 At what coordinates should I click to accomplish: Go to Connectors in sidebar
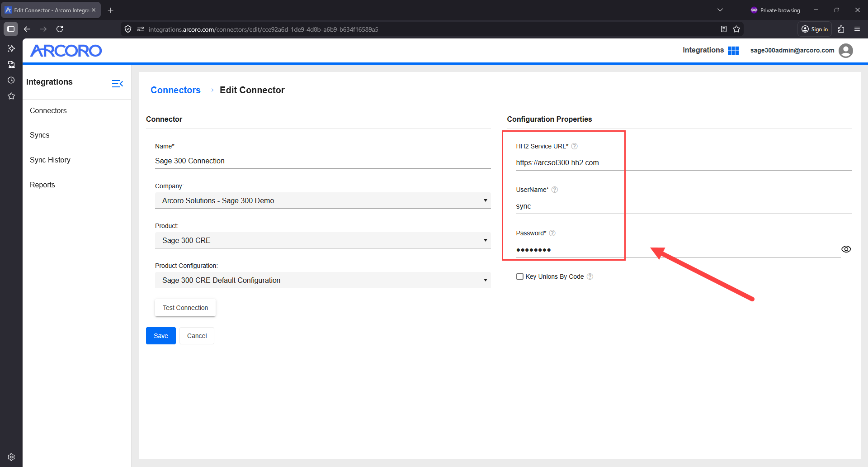tap(48, 111)
